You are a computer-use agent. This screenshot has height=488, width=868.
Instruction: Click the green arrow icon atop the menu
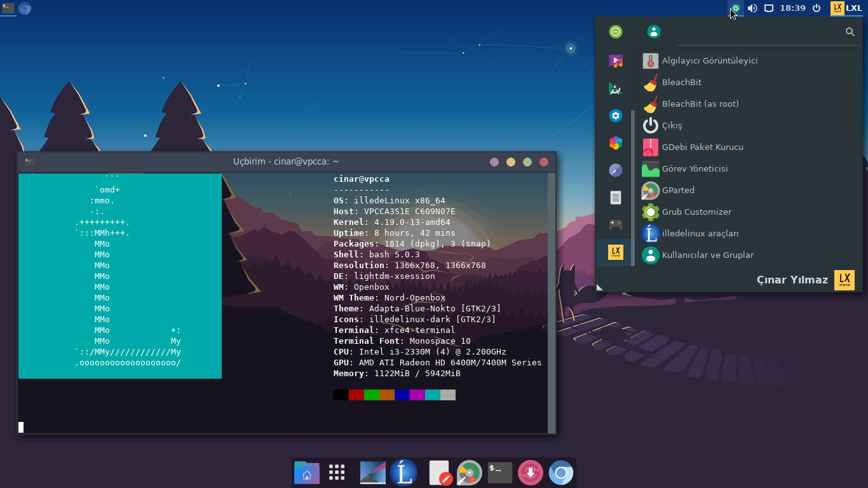[615, 32]
